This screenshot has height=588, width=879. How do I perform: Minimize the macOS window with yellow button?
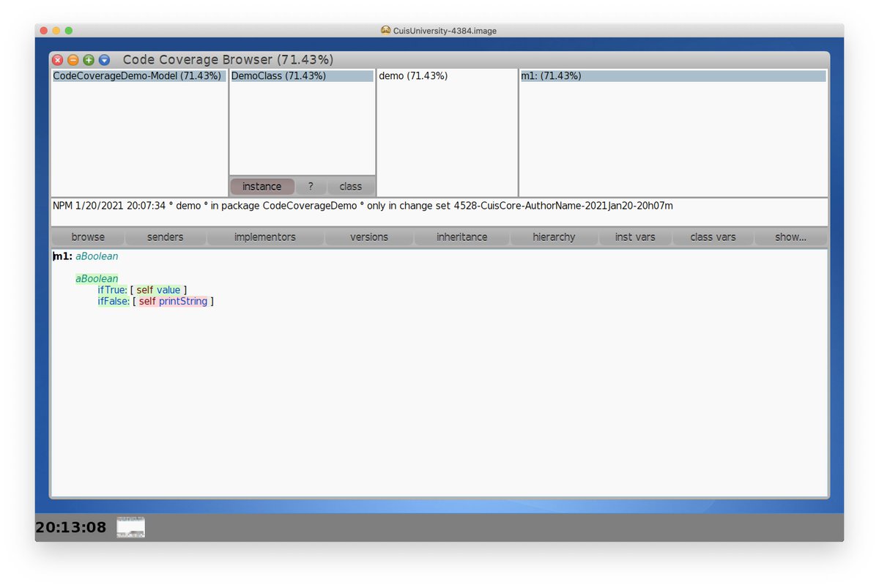click(56, 31)
